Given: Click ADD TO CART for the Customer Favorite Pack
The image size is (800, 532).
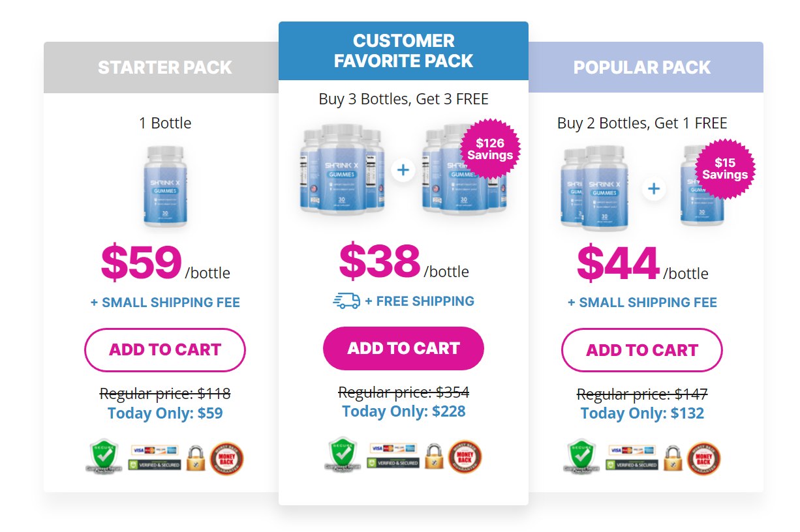Looking at the screenshot, I should coord(403,348).
